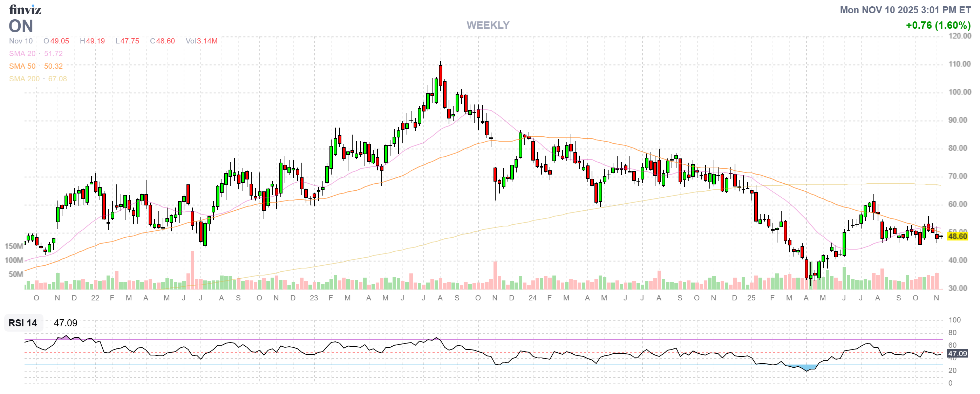Click the 110.00 price axis label
980x394 pixels.
point(959,64)
